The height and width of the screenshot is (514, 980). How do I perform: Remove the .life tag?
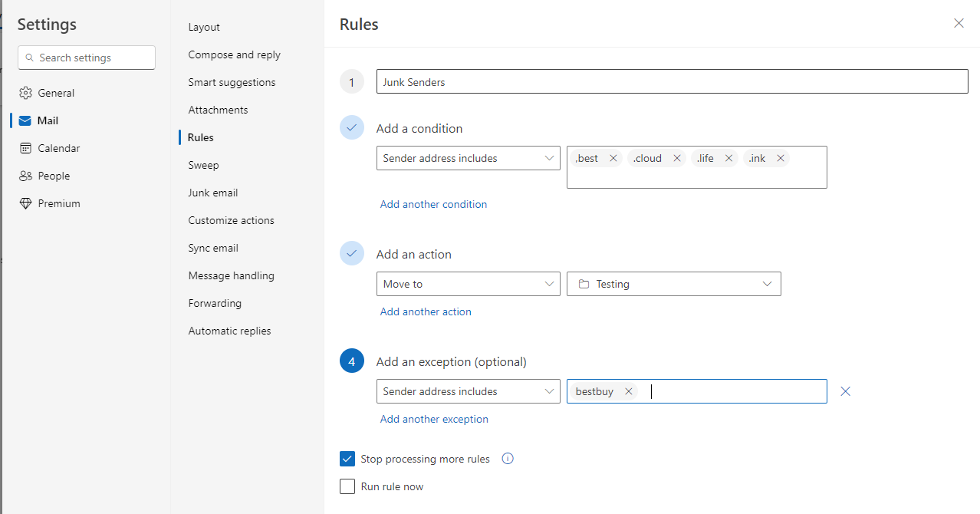point(728,158)
